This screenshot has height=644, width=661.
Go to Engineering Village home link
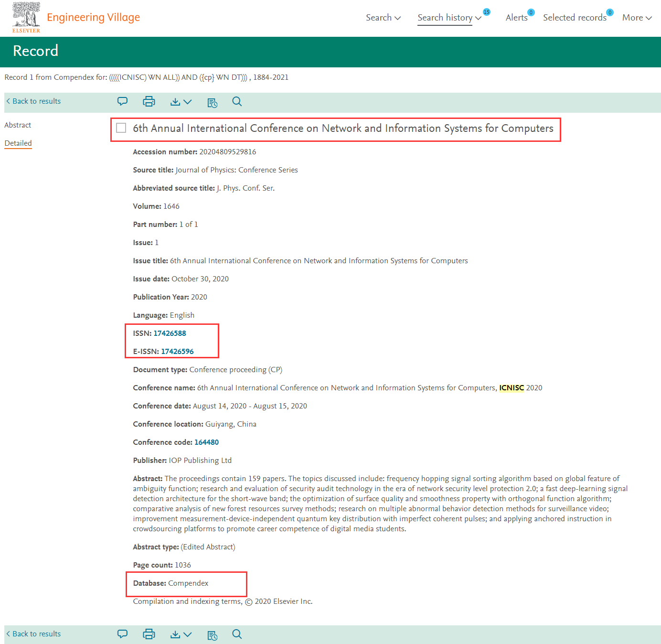[93, 18]
